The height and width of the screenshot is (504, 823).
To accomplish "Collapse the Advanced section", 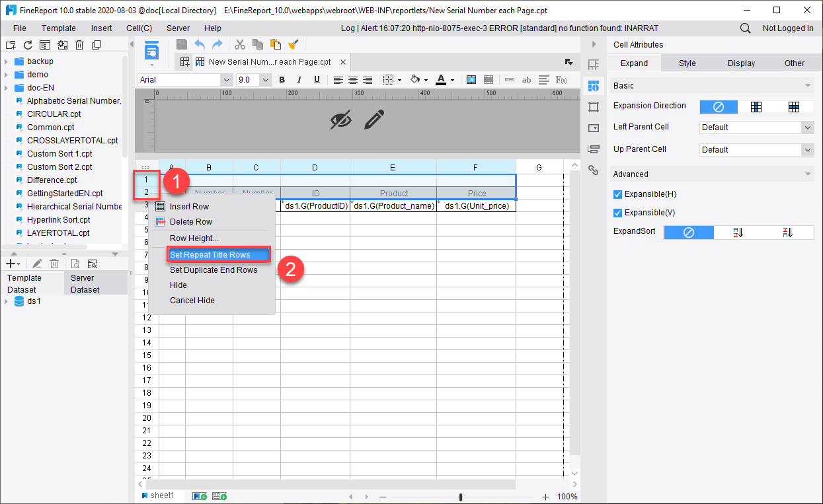I will point(808,174).
